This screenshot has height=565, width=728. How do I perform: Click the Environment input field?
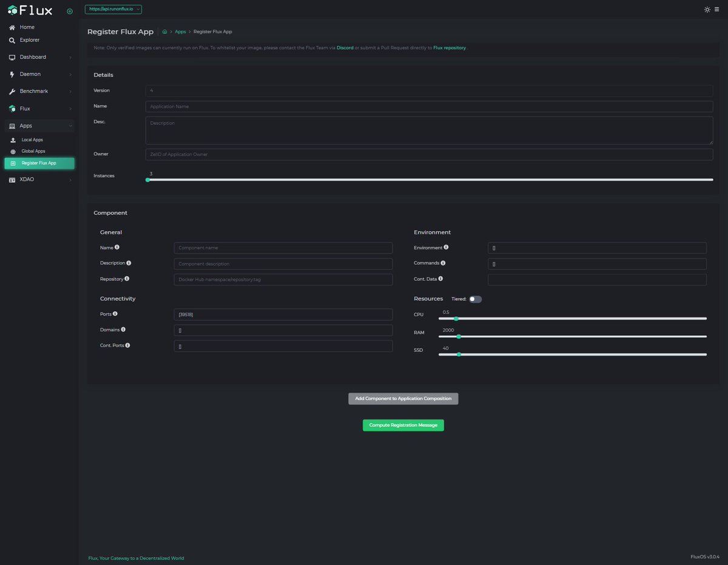pos(597,248)
